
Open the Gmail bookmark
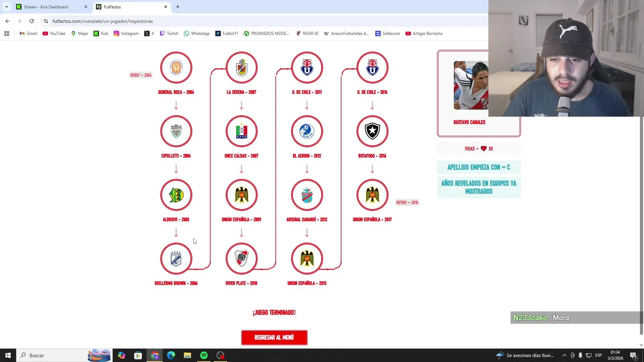(28, 34)
